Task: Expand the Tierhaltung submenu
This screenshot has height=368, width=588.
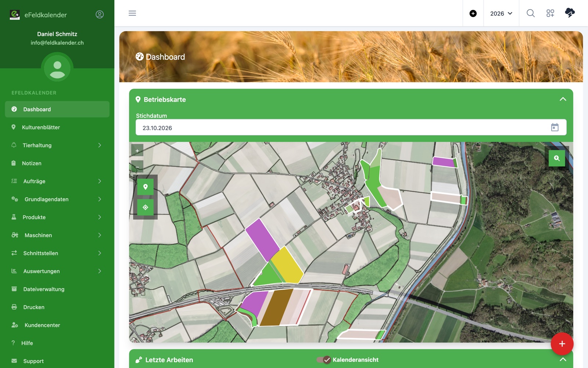Action: (57, 145)
